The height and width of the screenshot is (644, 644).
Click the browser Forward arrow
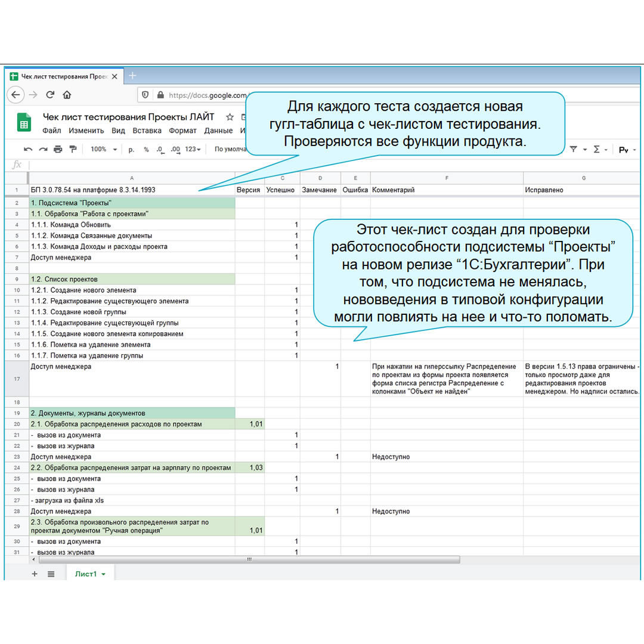[33, 95]
